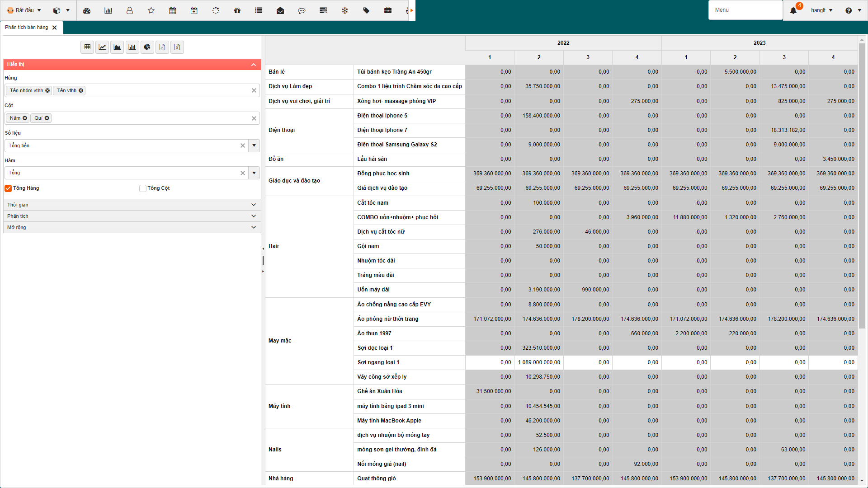Expand the Thời gian section

132,205
